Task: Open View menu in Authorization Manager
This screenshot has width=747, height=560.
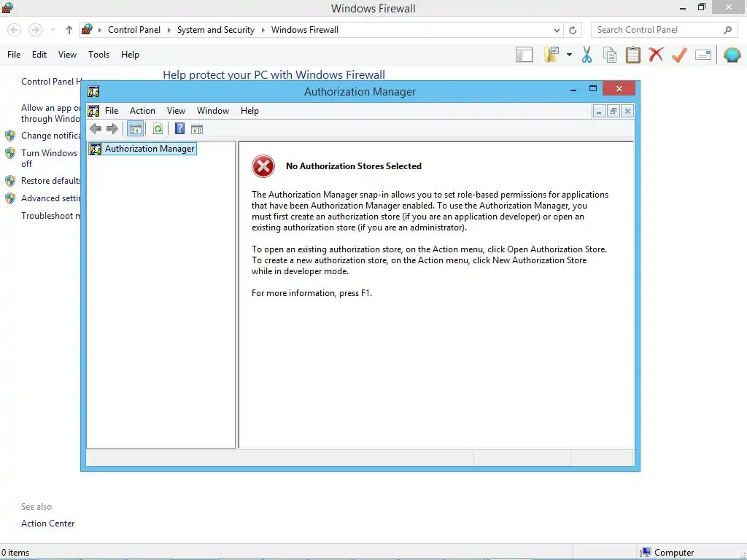Action: point(176,111)
